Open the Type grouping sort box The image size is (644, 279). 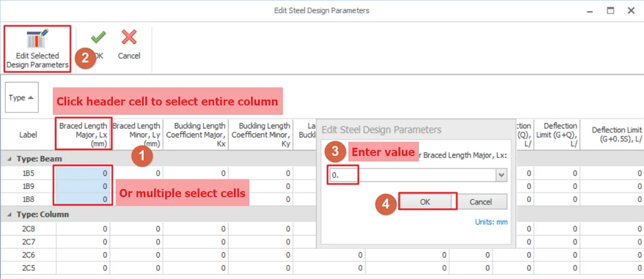point(22,97)
